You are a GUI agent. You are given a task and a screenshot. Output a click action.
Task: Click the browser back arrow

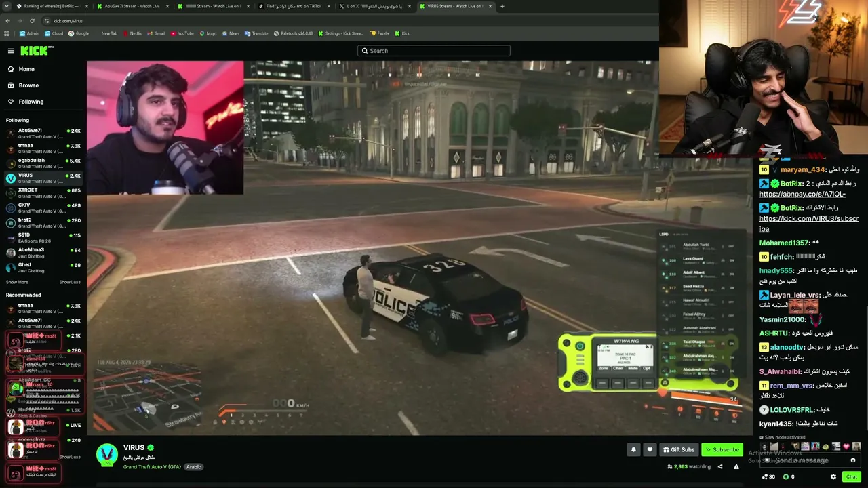pos(7,21)
